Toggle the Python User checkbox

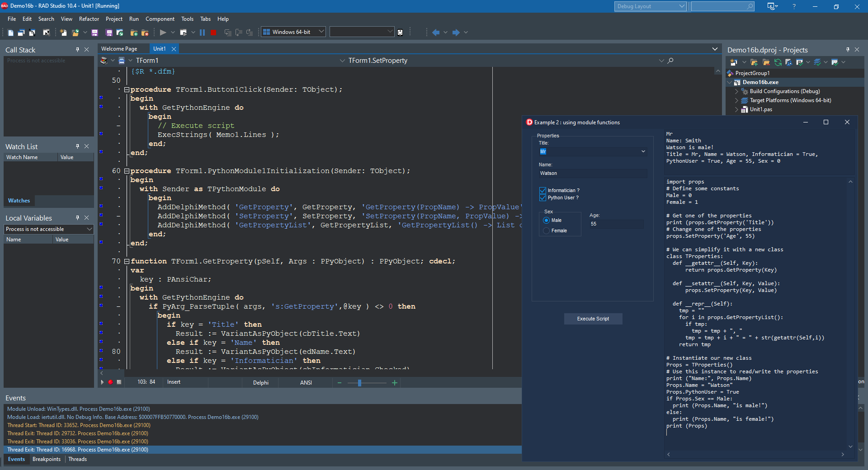click(x=542, y=198)
